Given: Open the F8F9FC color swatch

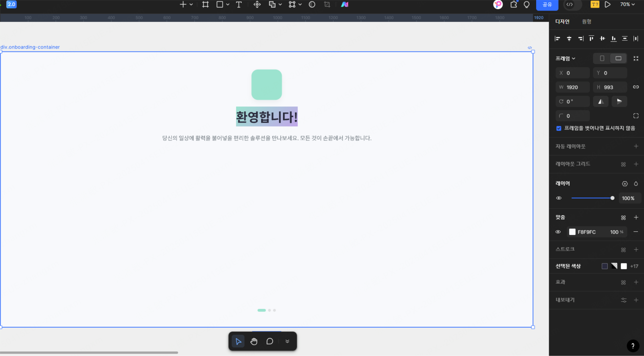Looking at the screenshot, I should click(x=572, y=232).
